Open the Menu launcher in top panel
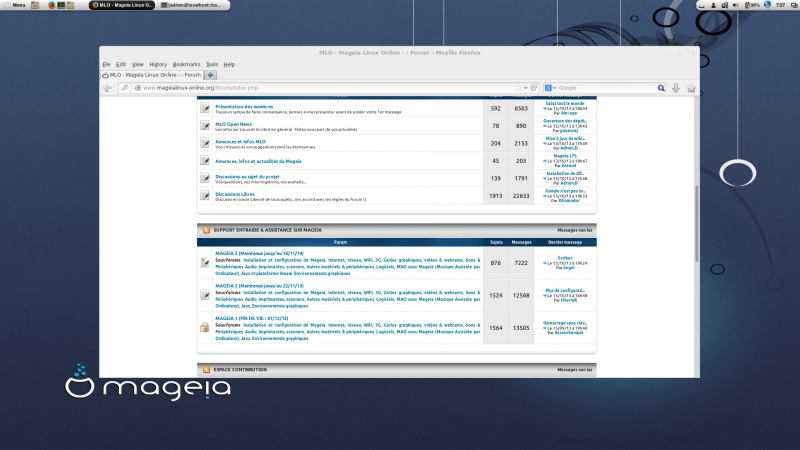Screen dimensions: 800x450 (15, 5)
